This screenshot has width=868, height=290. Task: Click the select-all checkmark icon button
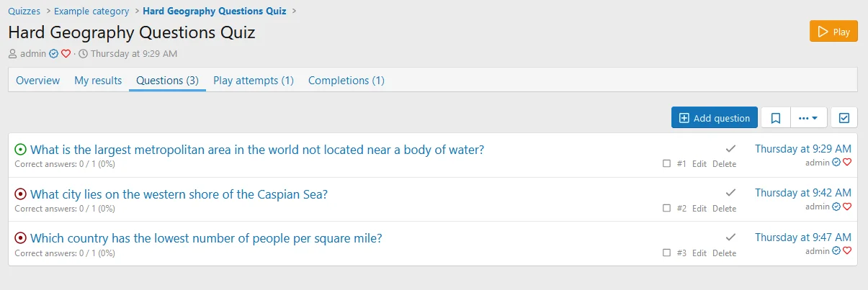pos(844,118)
